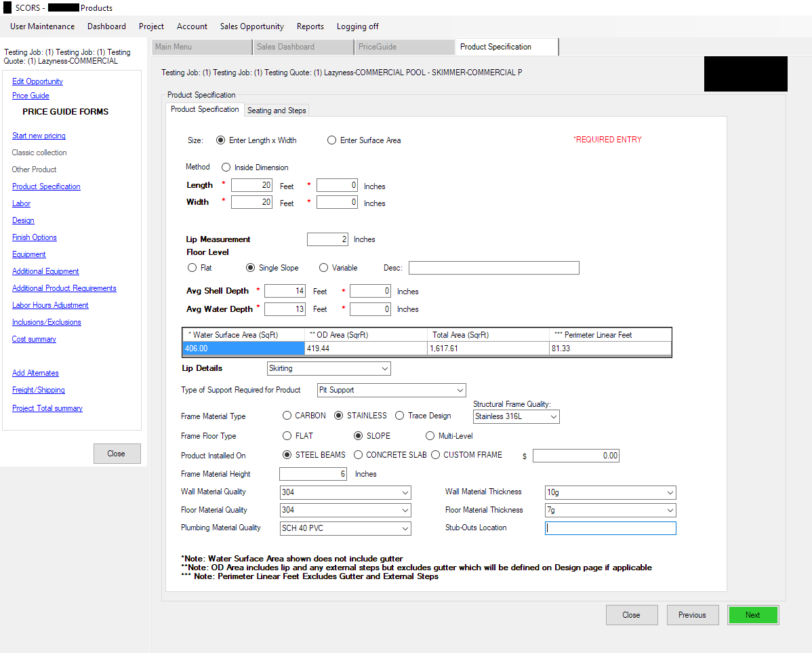Choose CUSTOM FRAME installation option
The height and width of the screenshot is (653, 812).
[x=436, y=455]
